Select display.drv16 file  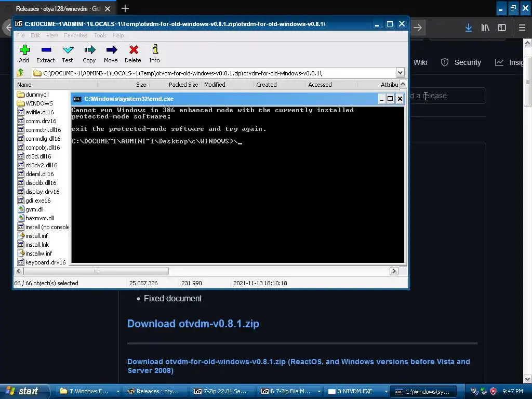coord(38,191)
